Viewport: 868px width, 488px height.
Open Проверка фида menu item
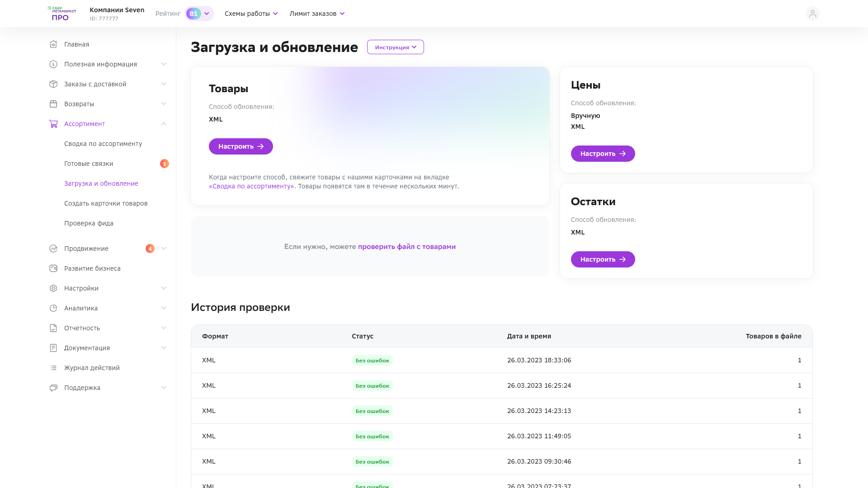click(89, 223)
